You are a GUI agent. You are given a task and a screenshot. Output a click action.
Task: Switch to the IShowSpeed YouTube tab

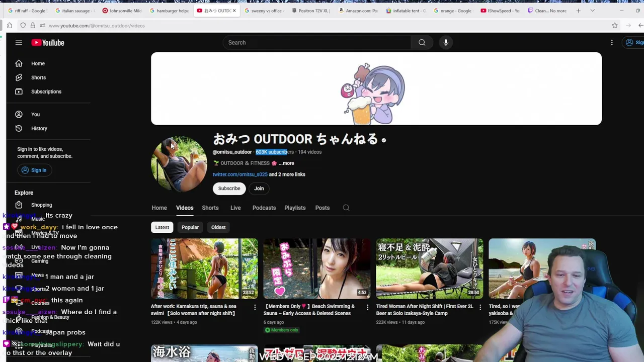(500, 11)
